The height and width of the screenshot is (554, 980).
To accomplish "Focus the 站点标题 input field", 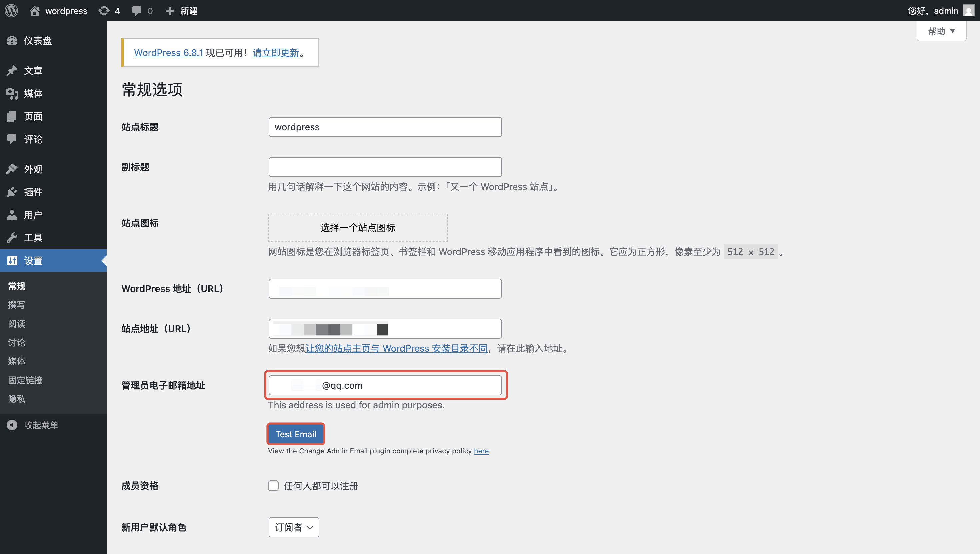I will (x=385, y=127).
